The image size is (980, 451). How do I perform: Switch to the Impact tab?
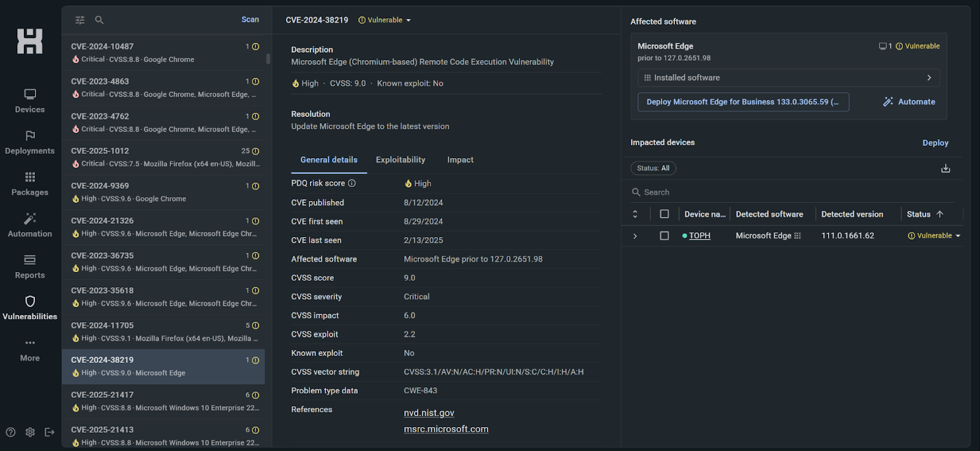tap(461, 160)
